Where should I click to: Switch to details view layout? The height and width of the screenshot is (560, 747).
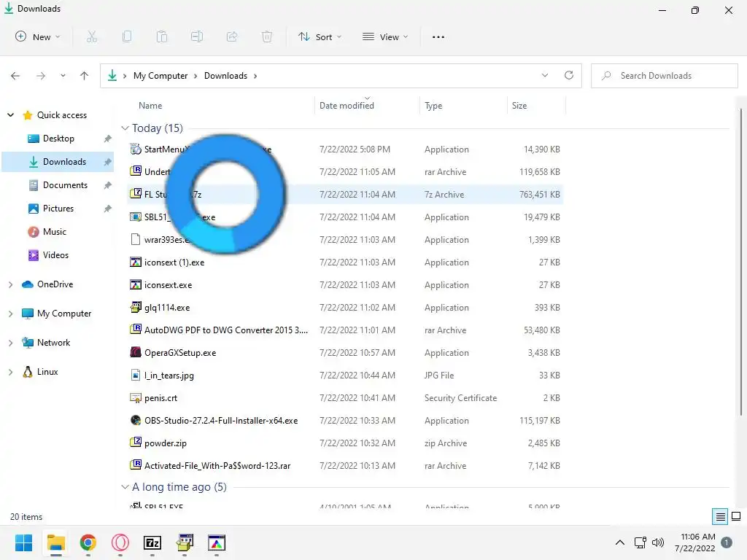(x=720, y=517)
